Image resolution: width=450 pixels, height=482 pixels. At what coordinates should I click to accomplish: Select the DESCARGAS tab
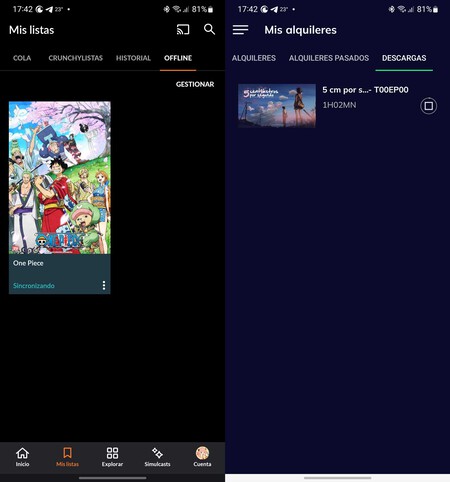pos(404,58)
